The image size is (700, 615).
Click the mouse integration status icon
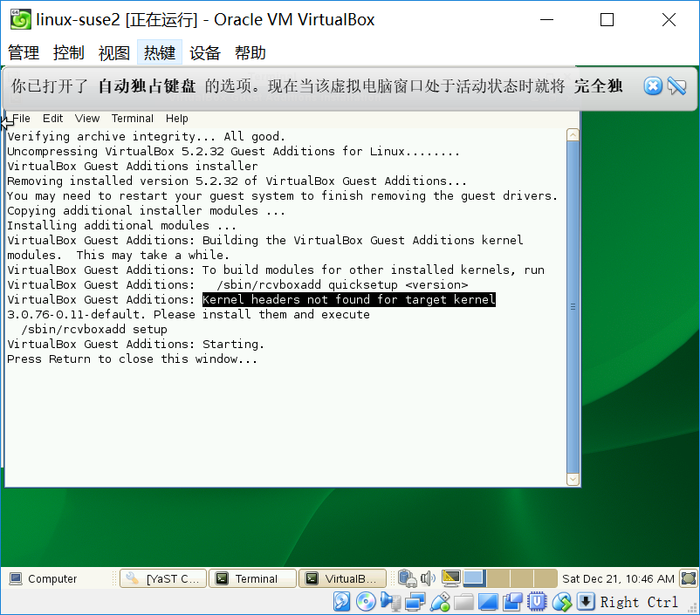coord(561,602)
